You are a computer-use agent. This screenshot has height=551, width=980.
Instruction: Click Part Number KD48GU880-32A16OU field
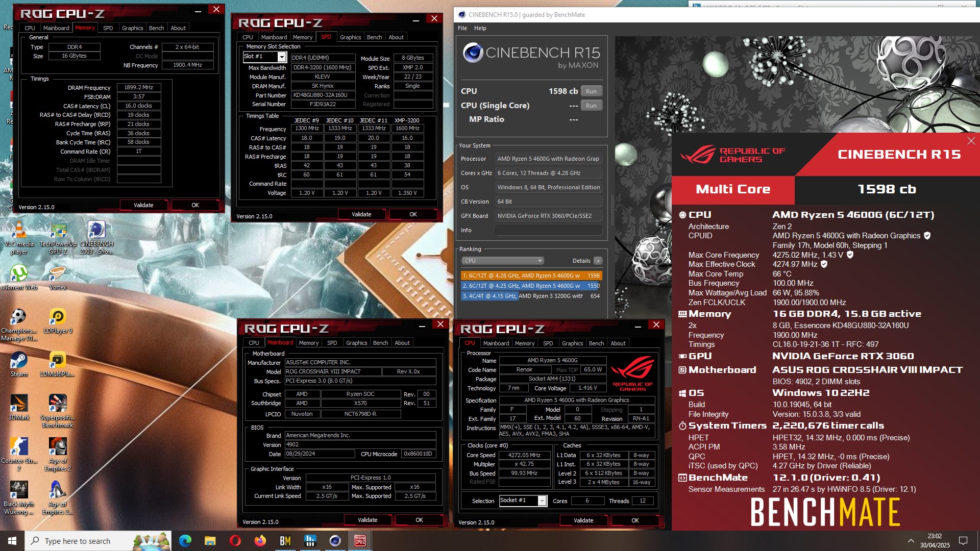click(x=323, y=95)
